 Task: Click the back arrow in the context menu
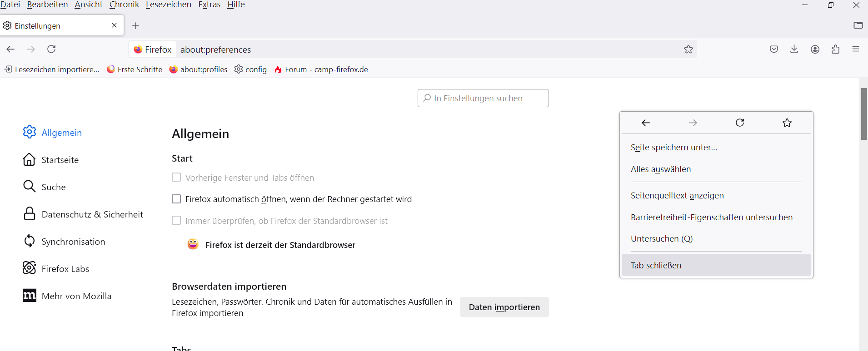(646, 123)
